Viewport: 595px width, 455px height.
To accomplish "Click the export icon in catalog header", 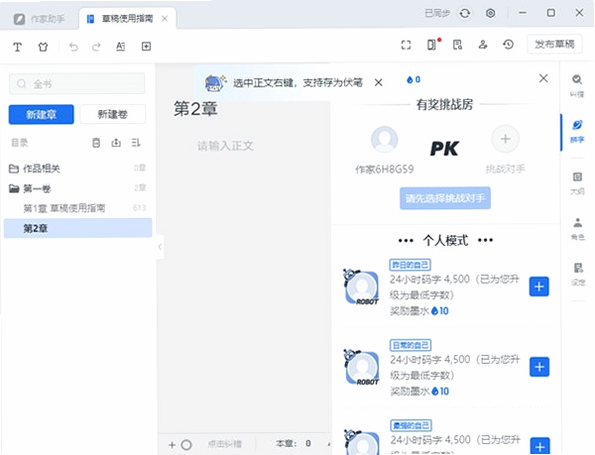I will 116,143.
